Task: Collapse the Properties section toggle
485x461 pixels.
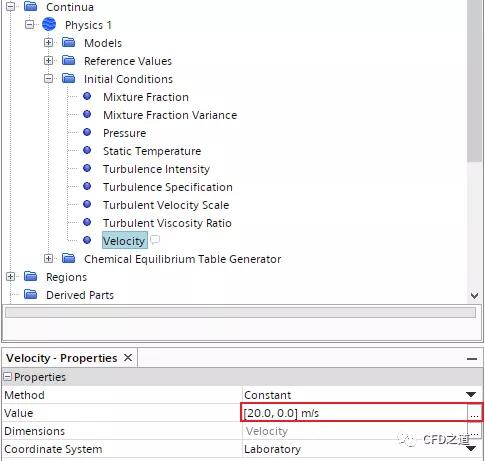Action: point(7,377)
